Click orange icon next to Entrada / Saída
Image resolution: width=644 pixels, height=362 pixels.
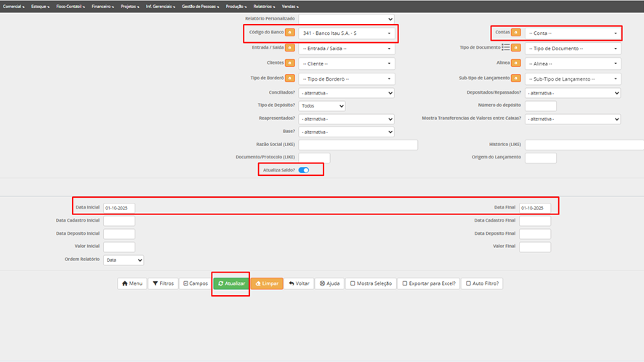pyautogui.click(x=290, y=48)
